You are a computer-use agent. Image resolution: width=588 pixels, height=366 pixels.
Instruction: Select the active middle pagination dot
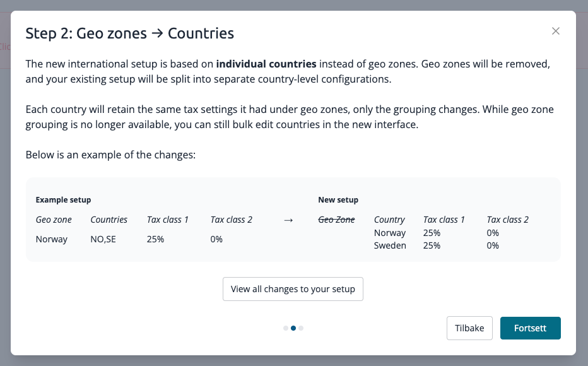click(x=293, y=328)
